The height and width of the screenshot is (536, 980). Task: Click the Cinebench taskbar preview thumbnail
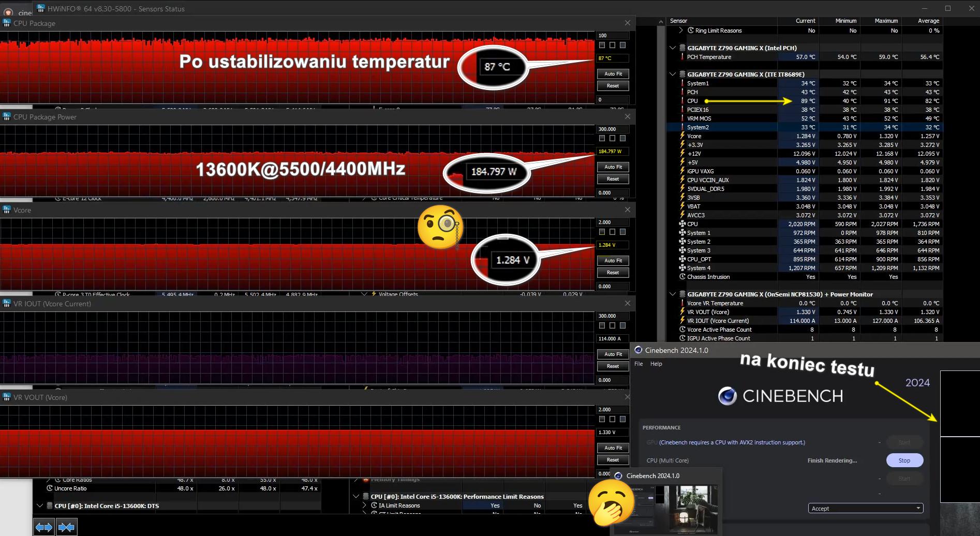(665, 509)
